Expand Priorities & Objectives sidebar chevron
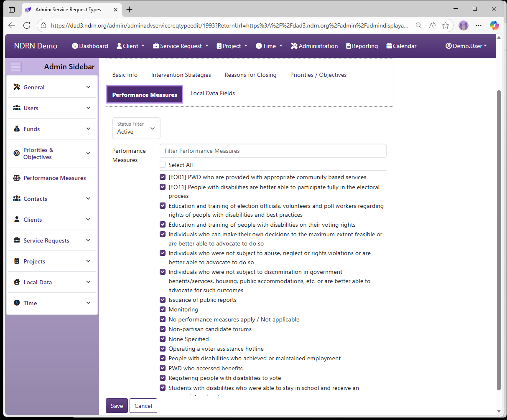This screenshot has height=420, width=507. pyautogui.click(x=88, y=153)
